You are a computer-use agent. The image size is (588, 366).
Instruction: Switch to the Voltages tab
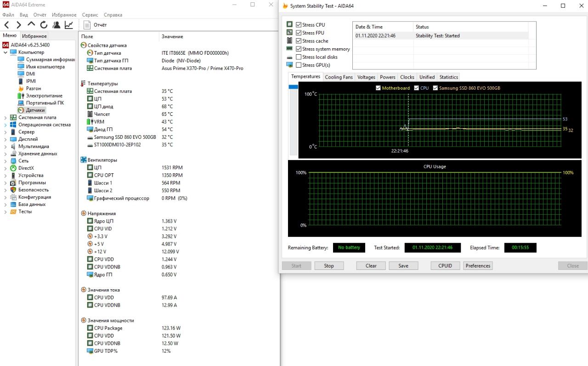[x=366, y=77]
